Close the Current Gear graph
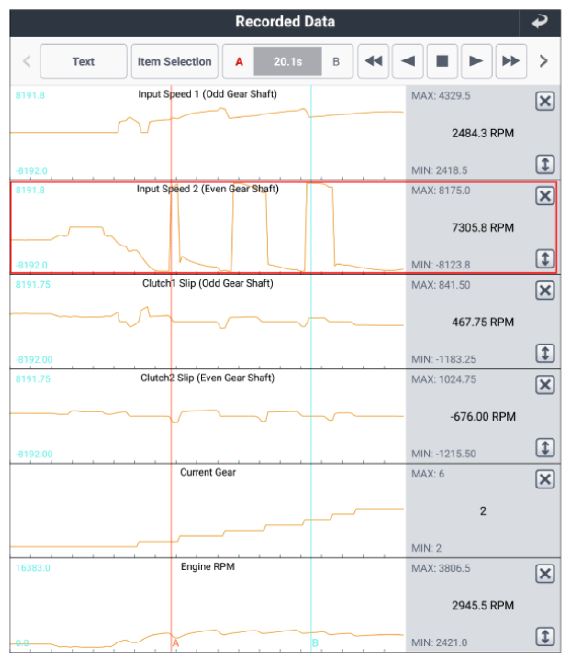This screenshot has width=571, height=662. coord(545,479)
